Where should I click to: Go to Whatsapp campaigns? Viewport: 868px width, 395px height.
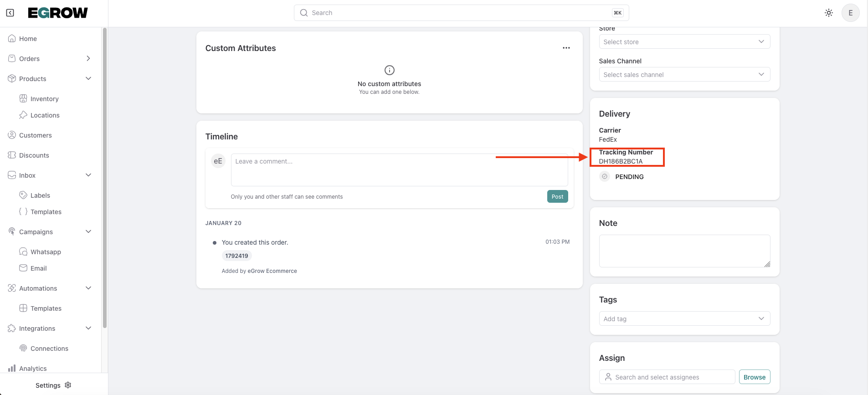coord(46,252)
